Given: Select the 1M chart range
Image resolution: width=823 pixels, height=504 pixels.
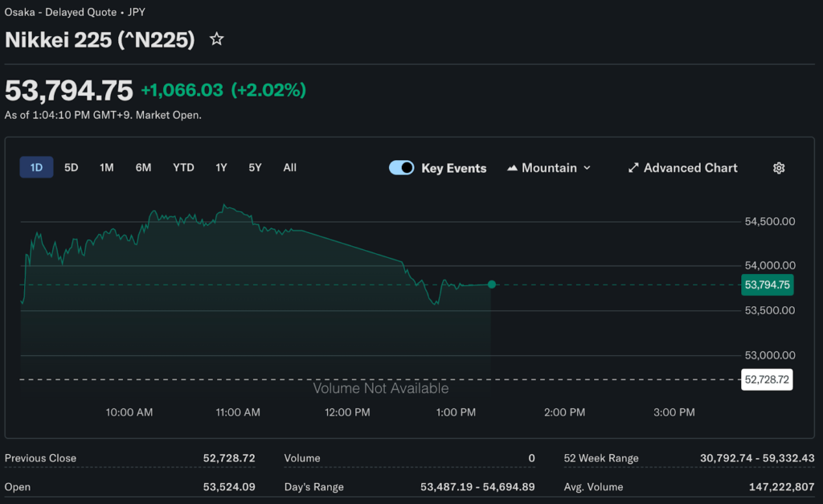Looking at the screenshot, I should coord(106,167).
